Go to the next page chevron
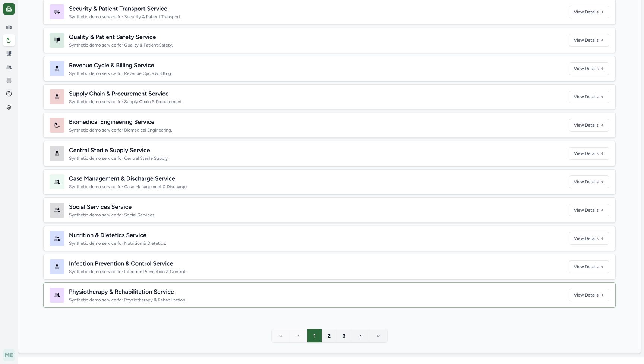 coord(360,336)
